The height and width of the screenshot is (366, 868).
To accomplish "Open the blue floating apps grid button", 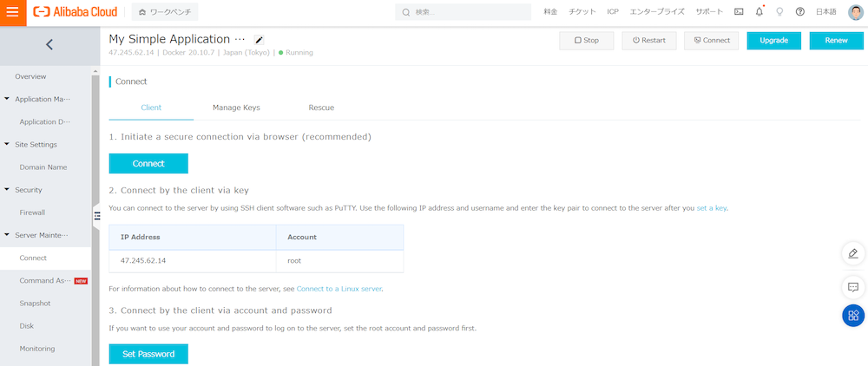I will (853, 316).
